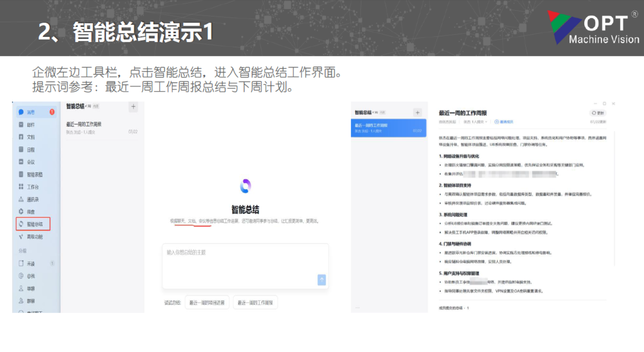Close the 最近一周的工作周报 summary window

(x=614, y=104)
